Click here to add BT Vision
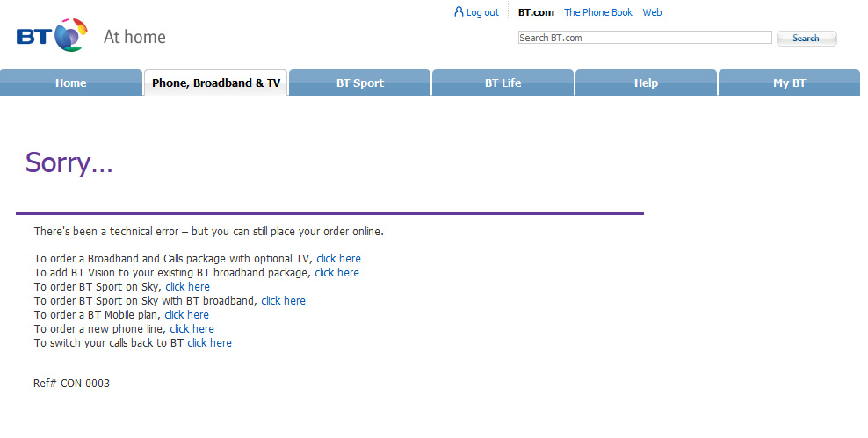The width and height of the screenshot is (868, 438). (337, 273)
